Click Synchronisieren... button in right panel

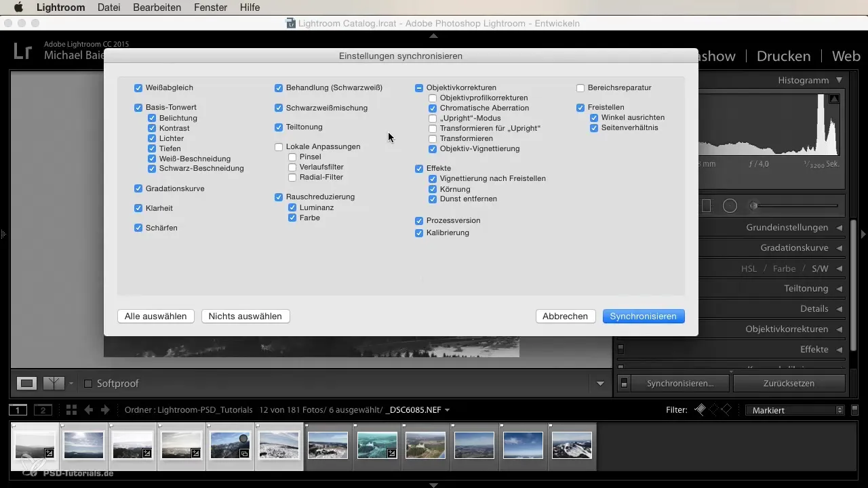click(680, 383)
